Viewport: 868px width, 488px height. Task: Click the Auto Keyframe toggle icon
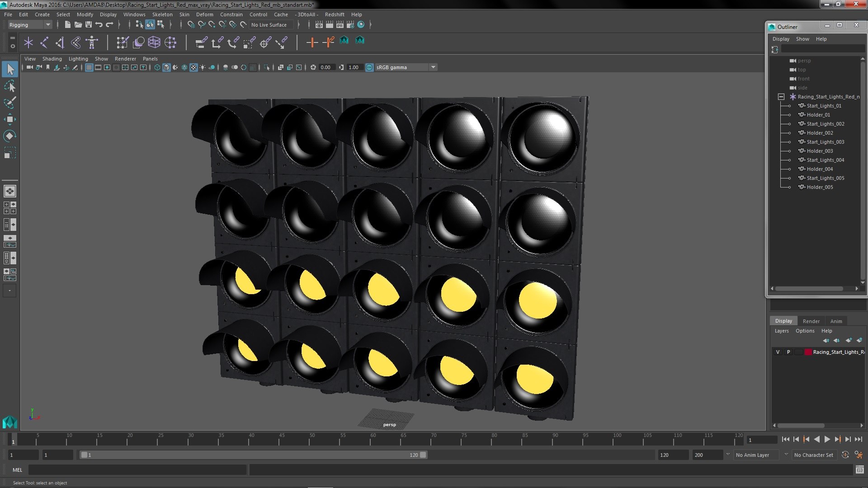click(845, 455)
